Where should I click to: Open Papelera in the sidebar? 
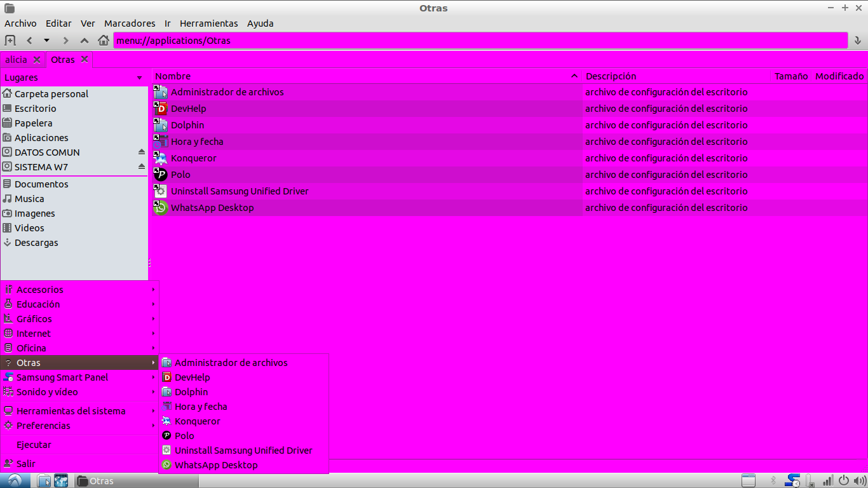click(x=74, y=123)
